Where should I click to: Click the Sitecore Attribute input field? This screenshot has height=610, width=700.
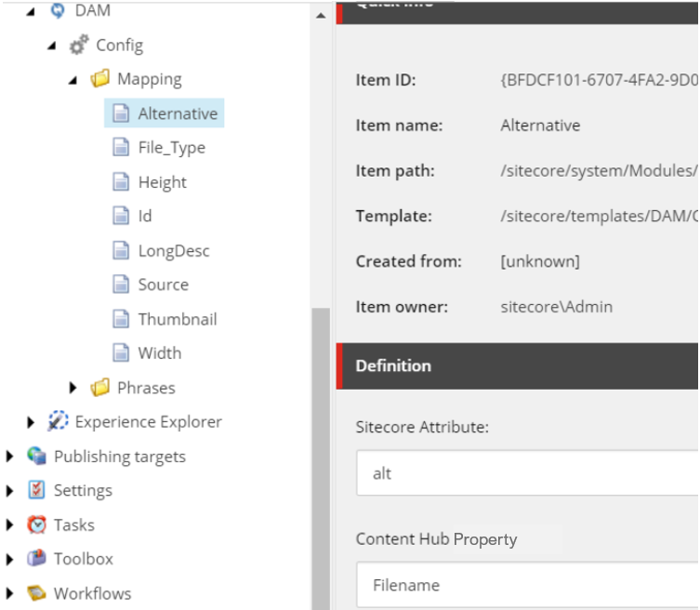coord(527,473)
